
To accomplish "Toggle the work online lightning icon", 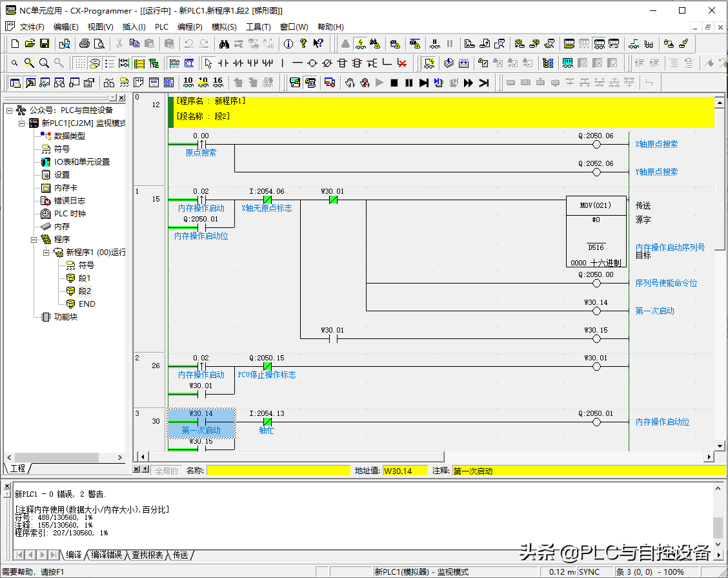I will click(361, 44).
